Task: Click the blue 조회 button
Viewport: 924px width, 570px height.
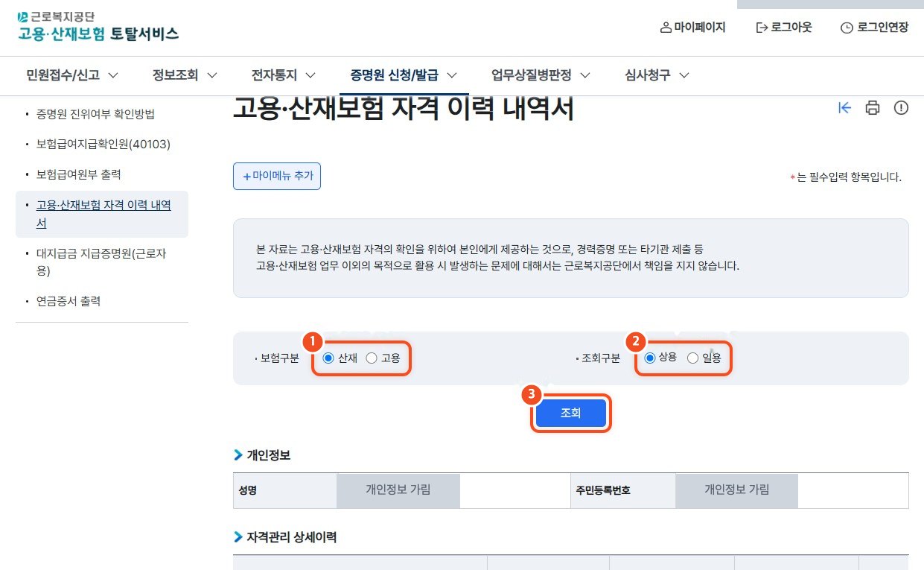Action: pyautogui.click(x=571, y=413)
